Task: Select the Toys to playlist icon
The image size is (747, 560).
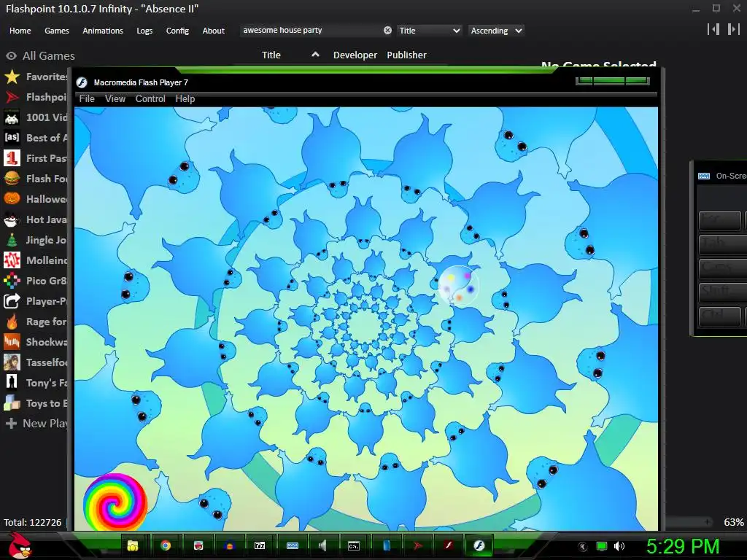Action: [12, 403]
